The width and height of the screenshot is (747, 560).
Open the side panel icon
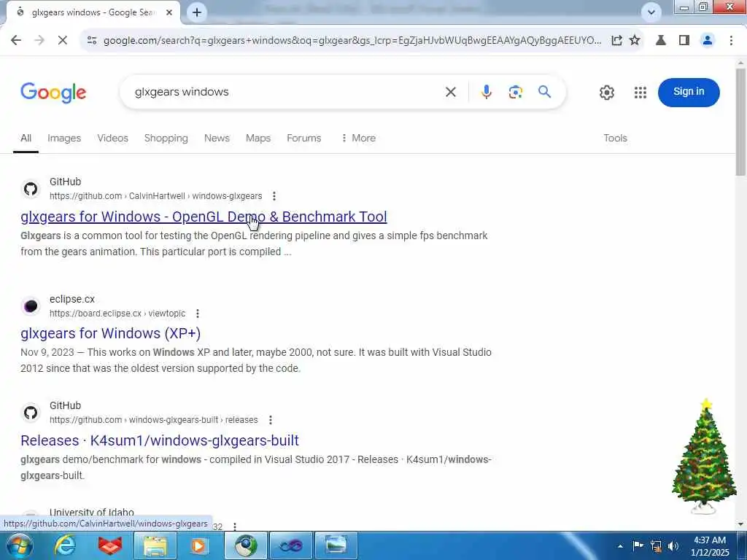(x=684, y=41)
